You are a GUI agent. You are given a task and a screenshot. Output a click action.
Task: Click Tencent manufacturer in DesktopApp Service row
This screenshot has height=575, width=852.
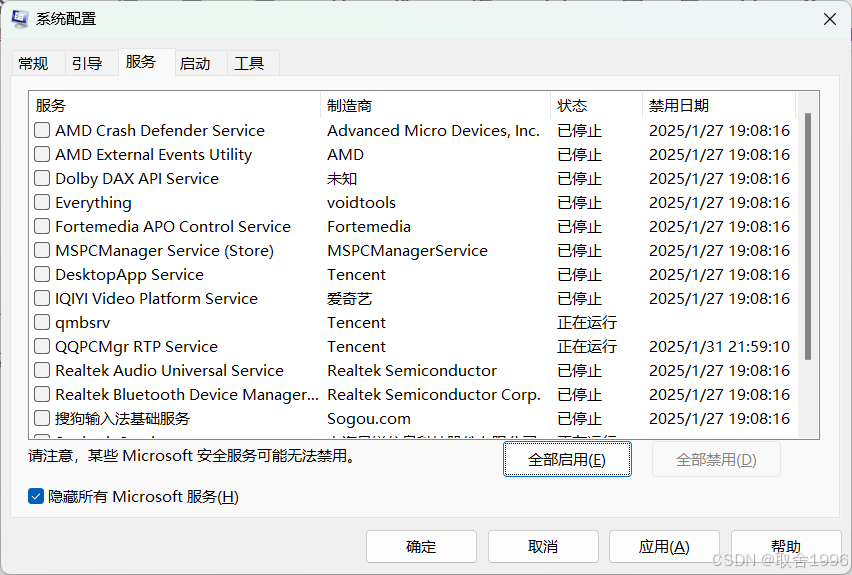pos(356,274)
